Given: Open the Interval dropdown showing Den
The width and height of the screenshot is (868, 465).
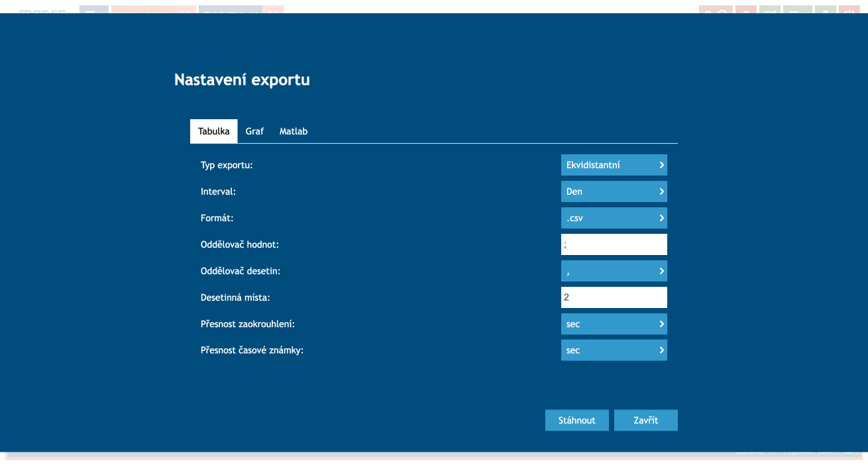Looking at the screenshot, I should 614,191.
